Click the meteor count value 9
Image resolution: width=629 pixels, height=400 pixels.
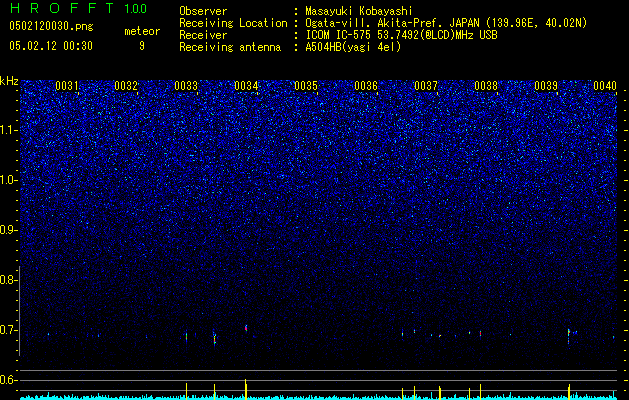click(x=142, y=46)
